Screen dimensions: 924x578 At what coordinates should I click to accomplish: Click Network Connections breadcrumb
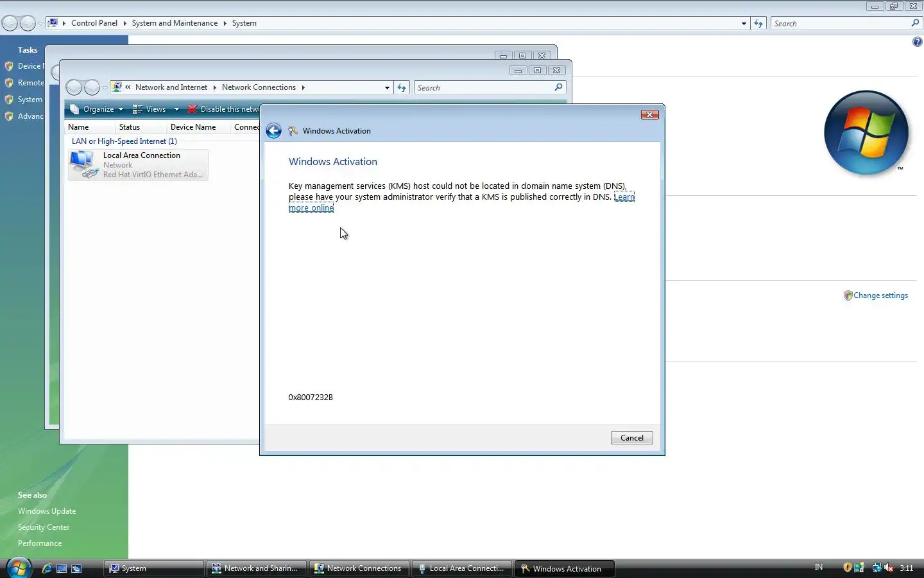(259, 87)
